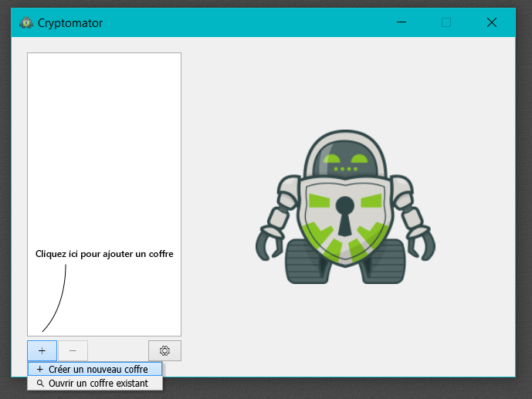Choose 'Créer un nouveau coffre' menu entry
This screenshot has width=532, height=399.
coord(95,369)
